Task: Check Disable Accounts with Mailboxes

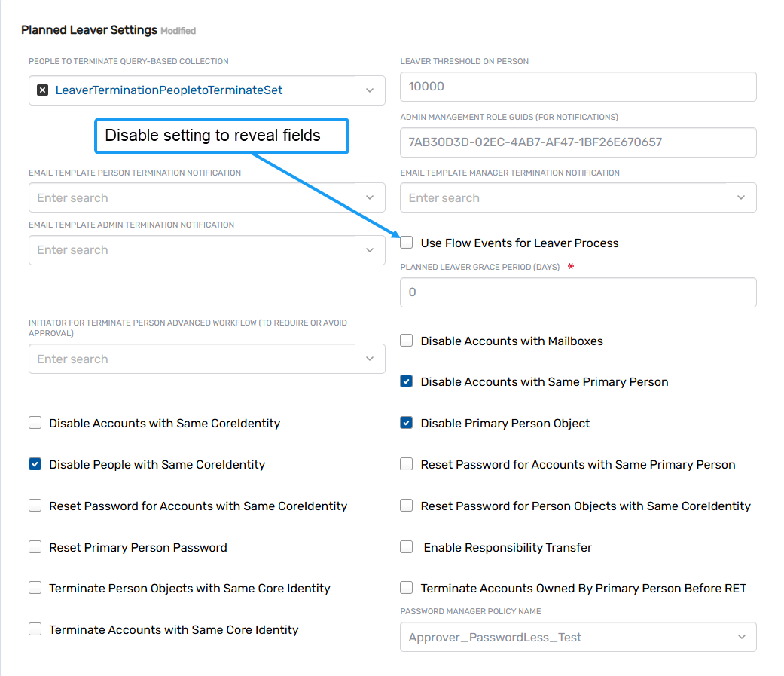Action: coord(406,340)
